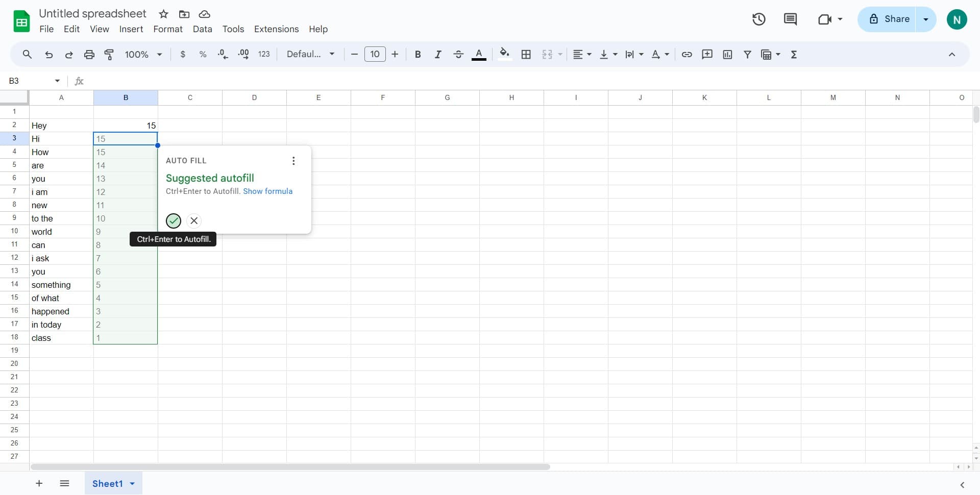Image resolution: width=980 pixels, height=495 pixels.
Task: Click the functions sigma icon
Action: (794, 55)
